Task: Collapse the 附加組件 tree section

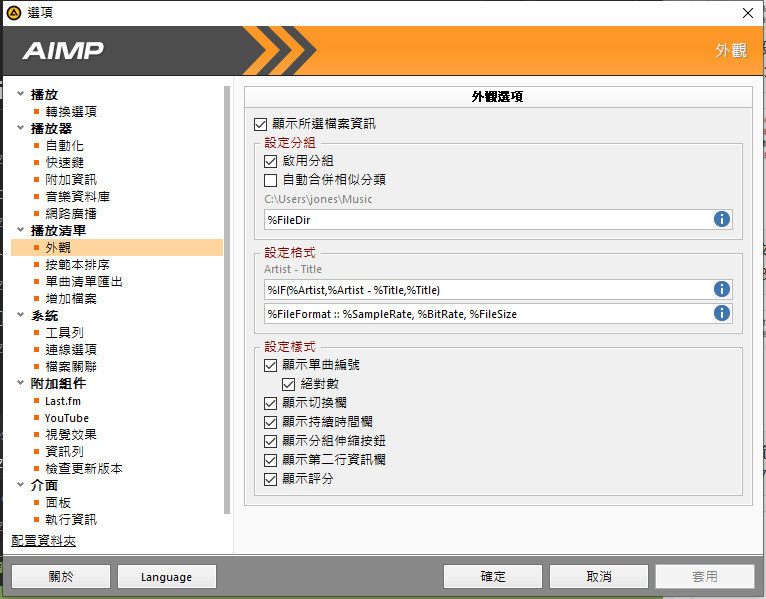Action: [x=21, y=383]
